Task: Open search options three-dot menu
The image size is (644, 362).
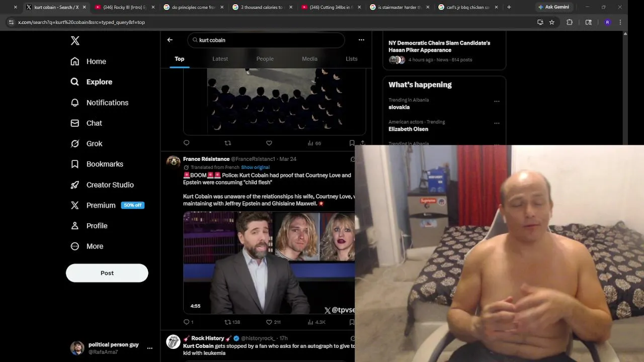Action: click(x=361, y=40)
